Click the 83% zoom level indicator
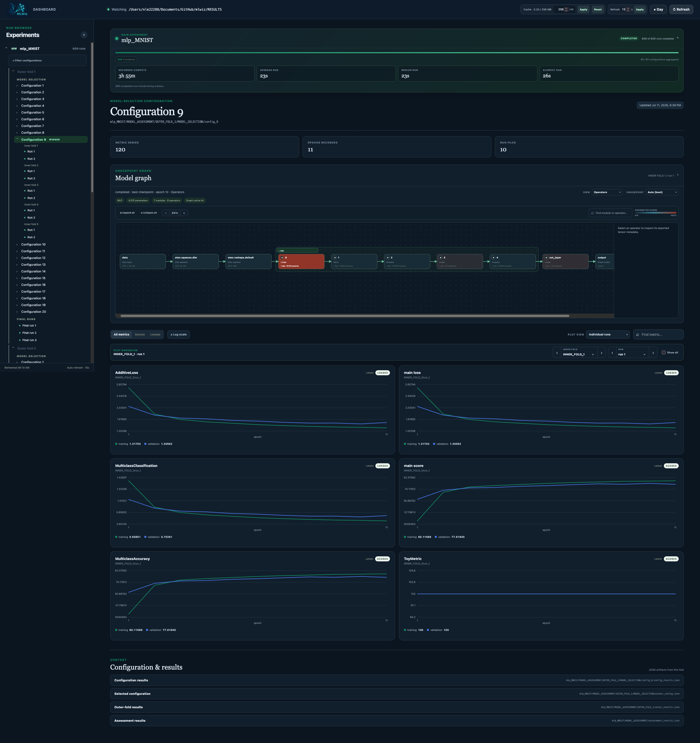 175,213
